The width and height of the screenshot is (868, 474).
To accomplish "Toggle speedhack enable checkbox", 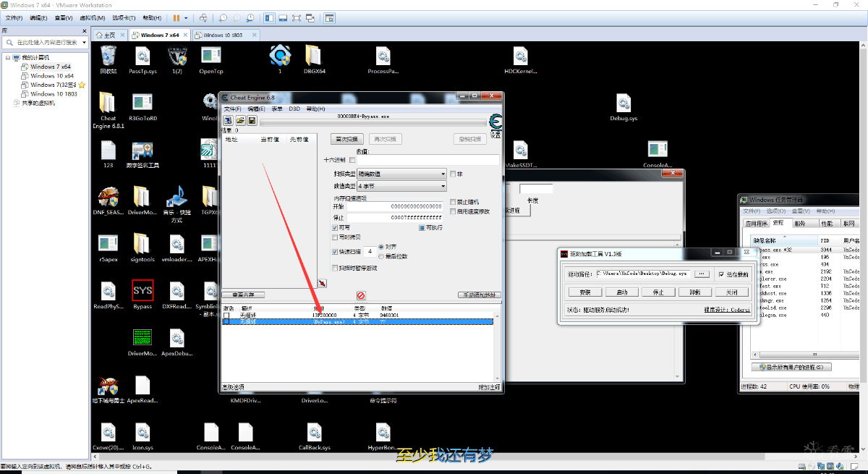I will coord(453,211).
